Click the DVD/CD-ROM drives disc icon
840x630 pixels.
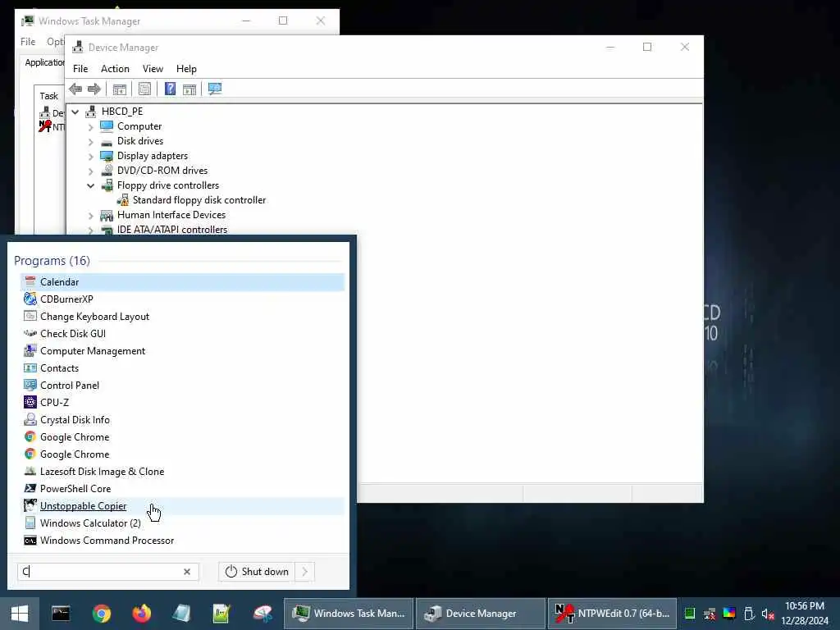107,171
